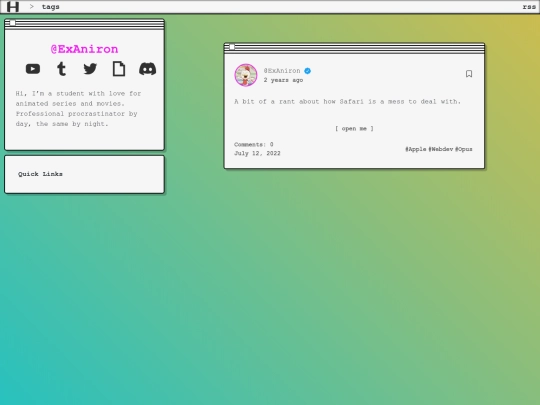Select the #Webdev tag

[x=441, y=149]
